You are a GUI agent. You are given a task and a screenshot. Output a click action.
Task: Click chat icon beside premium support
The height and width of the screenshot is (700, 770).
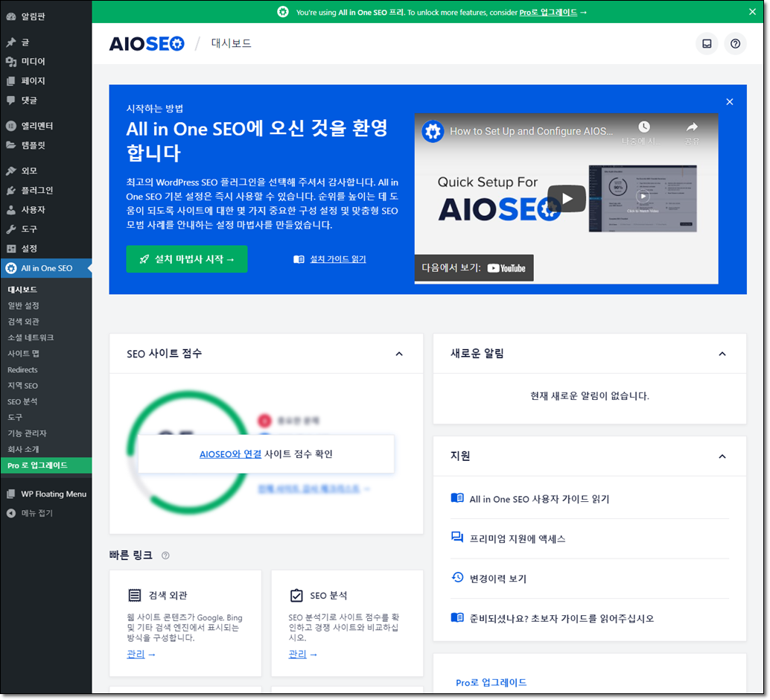pos(457,538)
